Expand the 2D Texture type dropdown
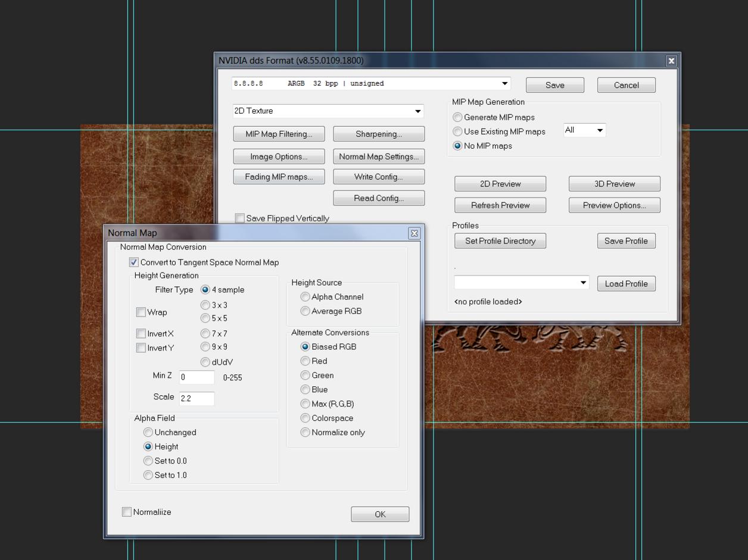The image size is (748, 560). (x=417, y=111)
